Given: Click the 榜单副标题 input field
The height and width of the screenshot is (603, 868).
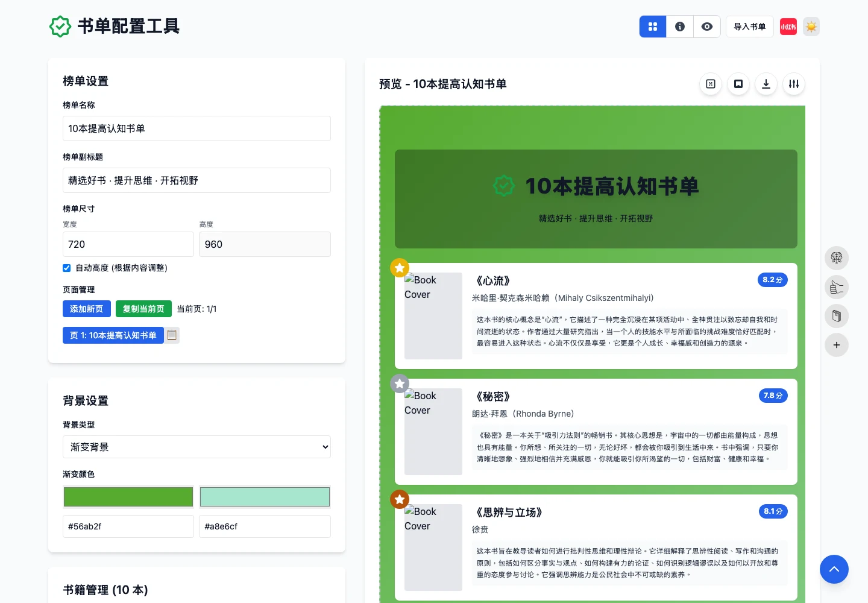Looking at the screenshot, I should (197, 180).
